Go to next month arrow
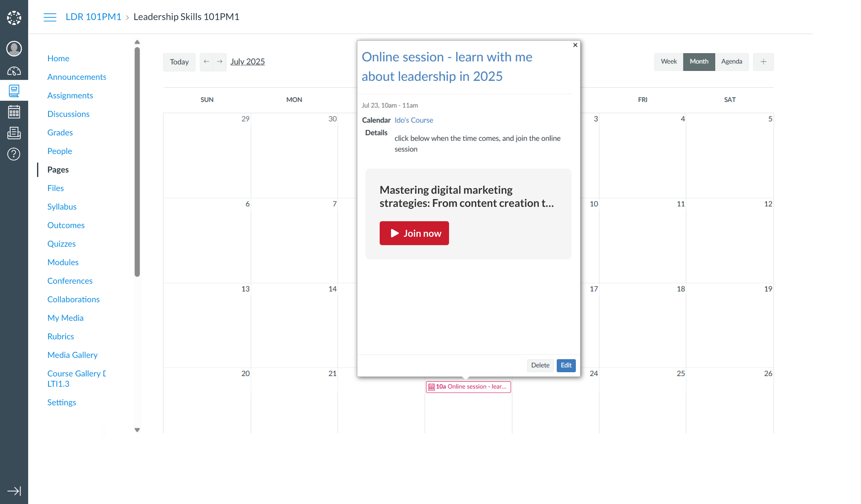Viewport: 861px width, 504px height. [x=220, y=62]
